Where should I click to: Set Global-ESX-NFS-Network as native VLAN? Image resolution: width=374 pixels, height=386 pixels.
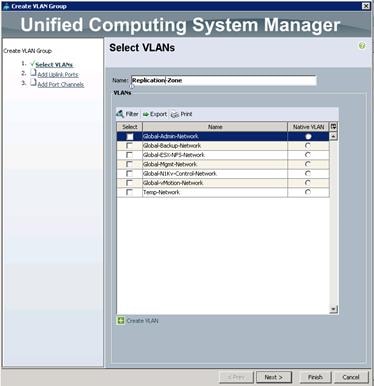pyautogui.click(x=308, y=155)
